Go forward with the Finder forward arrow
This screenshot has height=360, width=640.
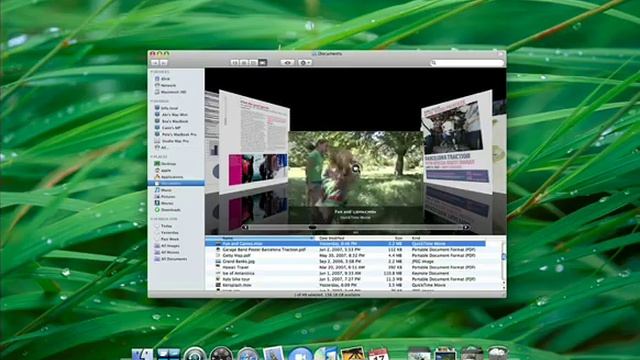(x=164, y=62)
